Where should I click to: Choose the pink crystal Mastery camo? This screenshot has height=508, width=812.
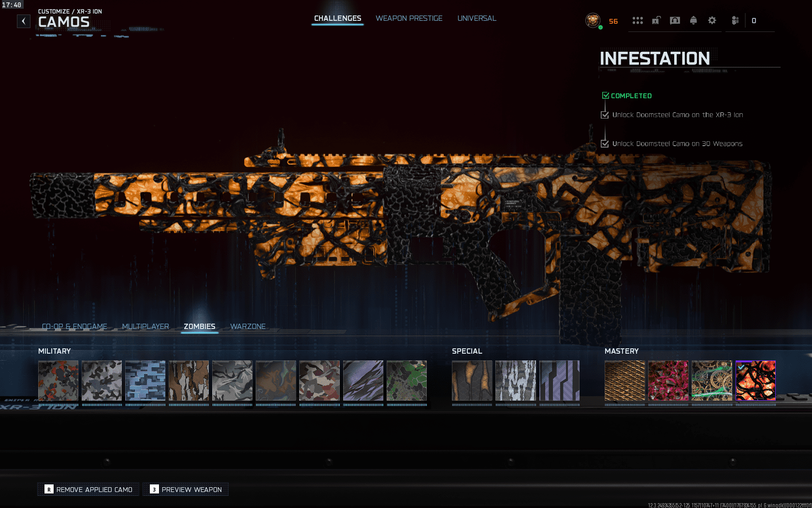click(668, 380)
